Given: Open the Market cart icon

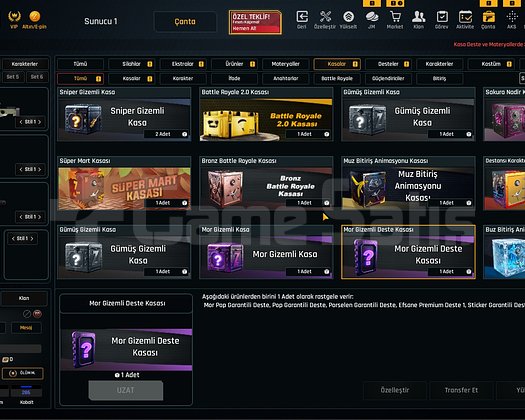Looking at the screenshot, I should (x=395, y=17).
